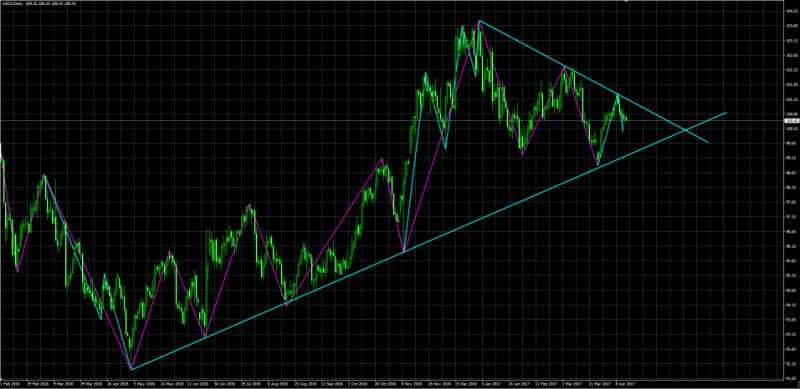800x389 pixels.
Task: Click the 104.15 price scale label
Action: tap(792, 11)
